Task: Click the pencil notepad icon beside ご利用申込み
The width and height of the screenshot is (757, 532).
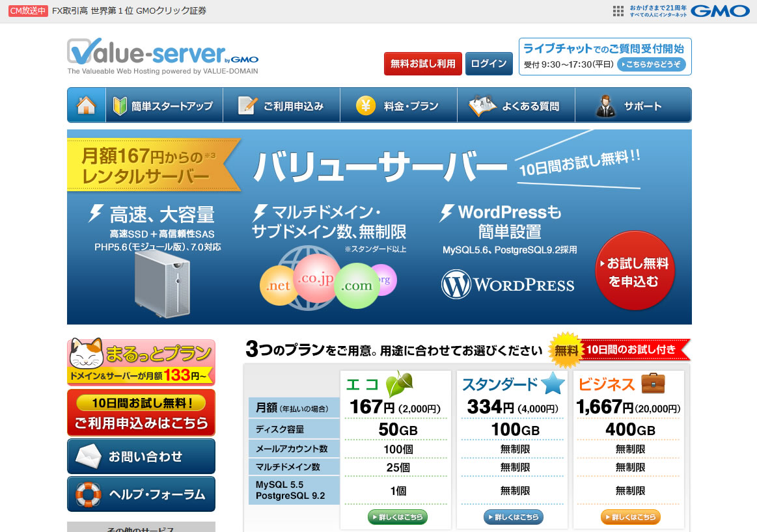Action: coord(247,105)
